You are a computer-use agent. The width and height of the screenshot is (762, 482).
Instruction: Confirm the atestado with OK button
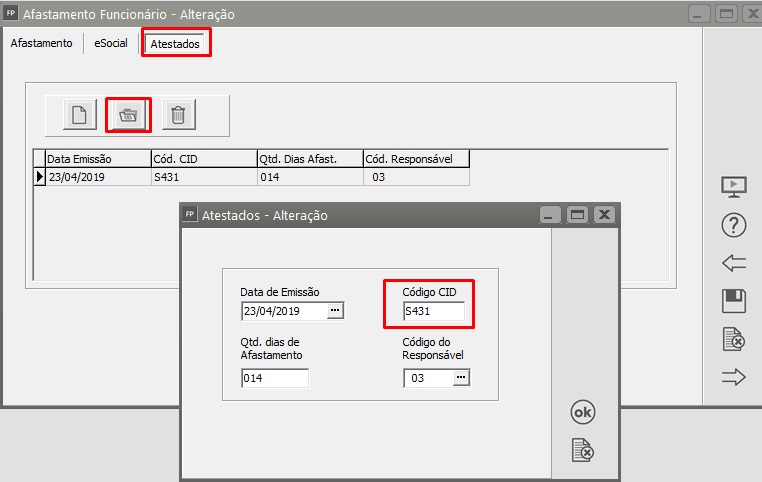click(583, 412)
